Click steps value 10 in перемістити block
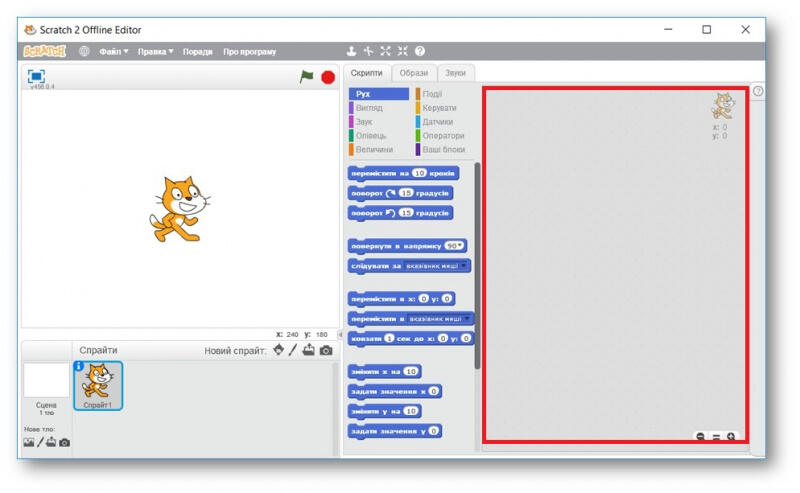Image resolution: width=800 pixels, height=493 pixels. coord(419,173)
